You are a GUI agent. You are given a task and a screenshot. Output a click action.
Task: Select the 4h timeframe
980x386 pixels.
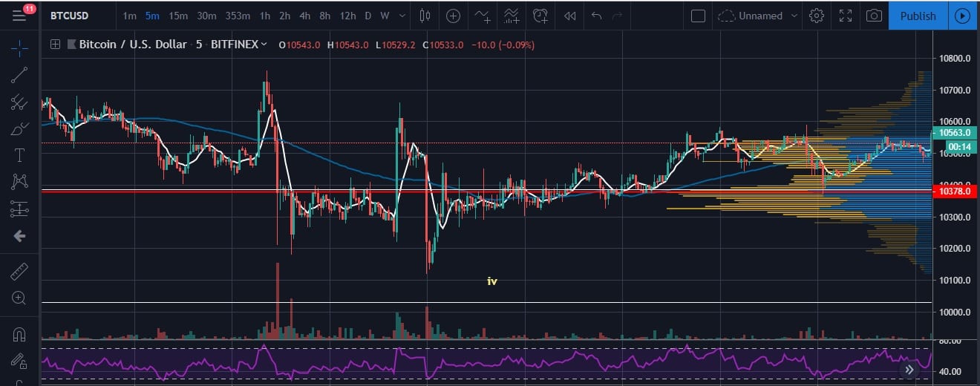(x=304, y=16)
